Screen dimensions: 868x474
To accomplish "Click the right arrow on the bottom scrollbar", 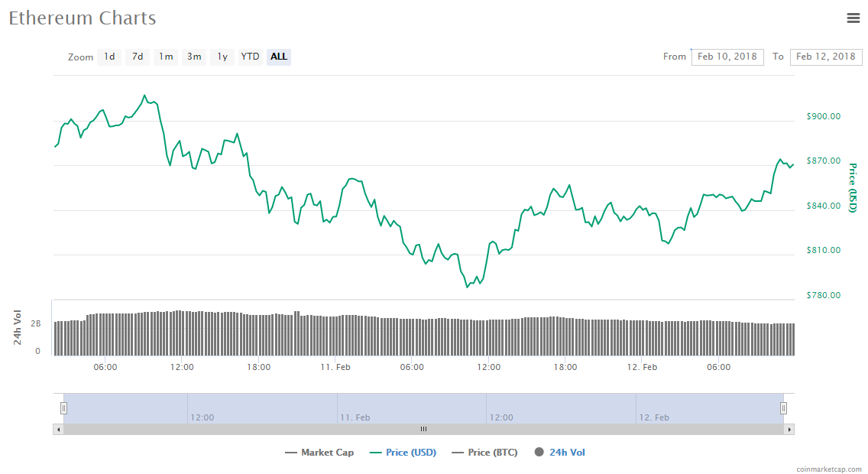I will (791, 429).
